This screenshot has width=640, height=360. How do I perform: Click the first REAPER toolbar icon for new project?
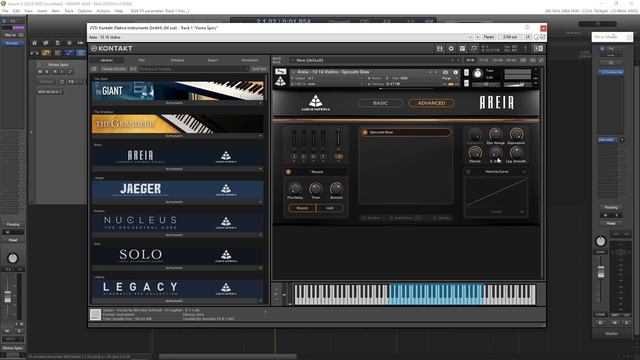click(x=35, y=43)
